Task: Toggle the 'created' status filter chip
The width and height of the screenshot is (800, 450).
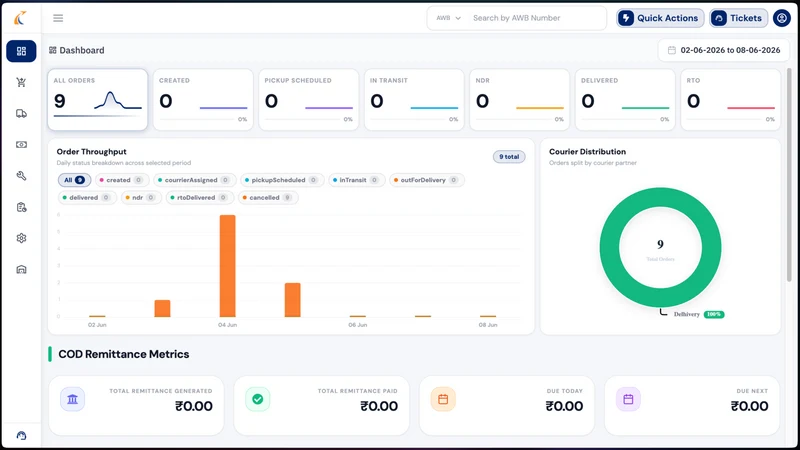Action: click(121, 180)
